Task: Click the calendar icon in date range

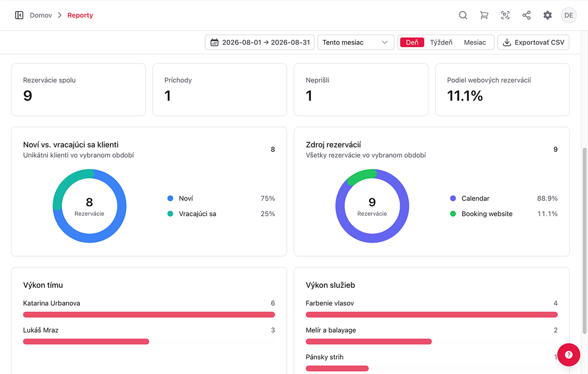Action: (215, 42)
